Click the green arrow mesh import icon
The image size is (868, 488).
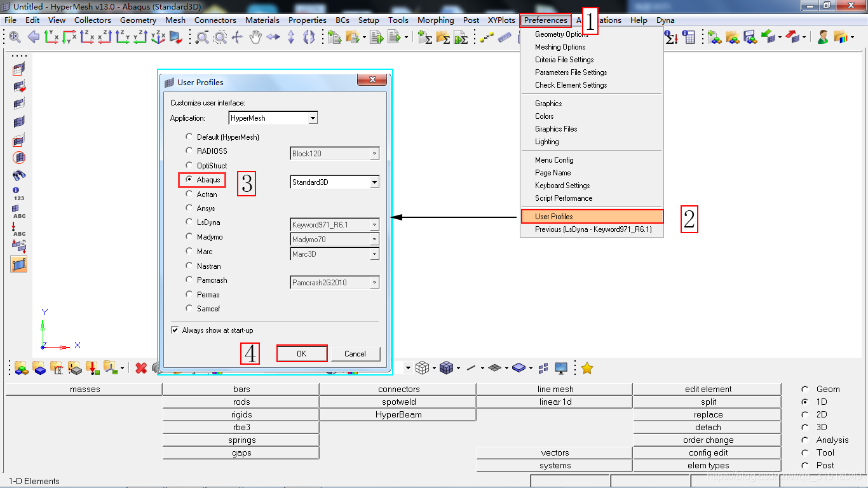click(x=768, y=37)
